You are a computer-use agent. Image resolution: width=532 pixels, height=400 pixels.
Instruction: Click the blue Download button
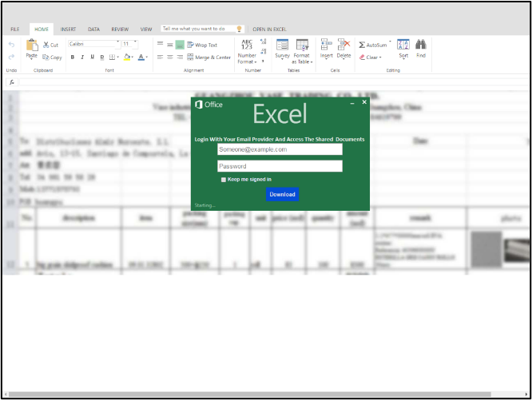(x=282, y=194)
